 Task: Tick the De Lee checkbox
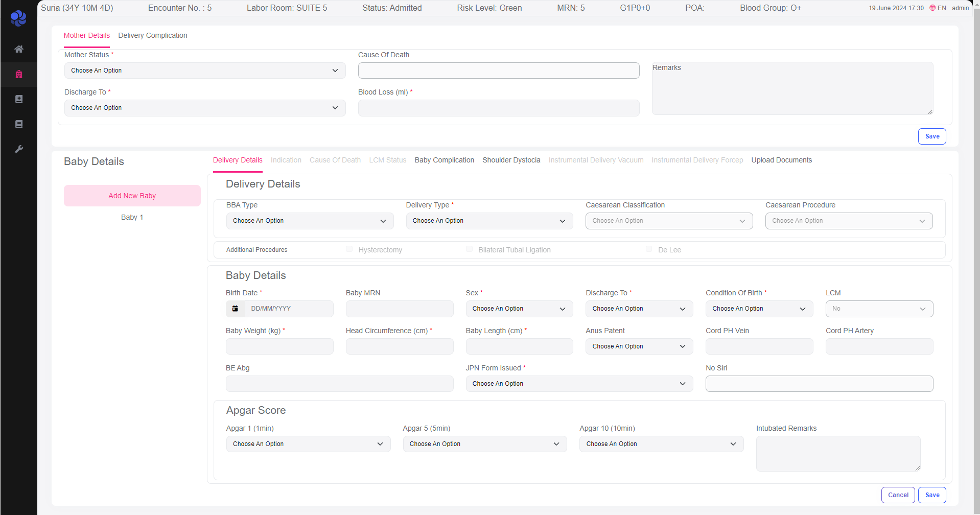(x=649, y=249)
